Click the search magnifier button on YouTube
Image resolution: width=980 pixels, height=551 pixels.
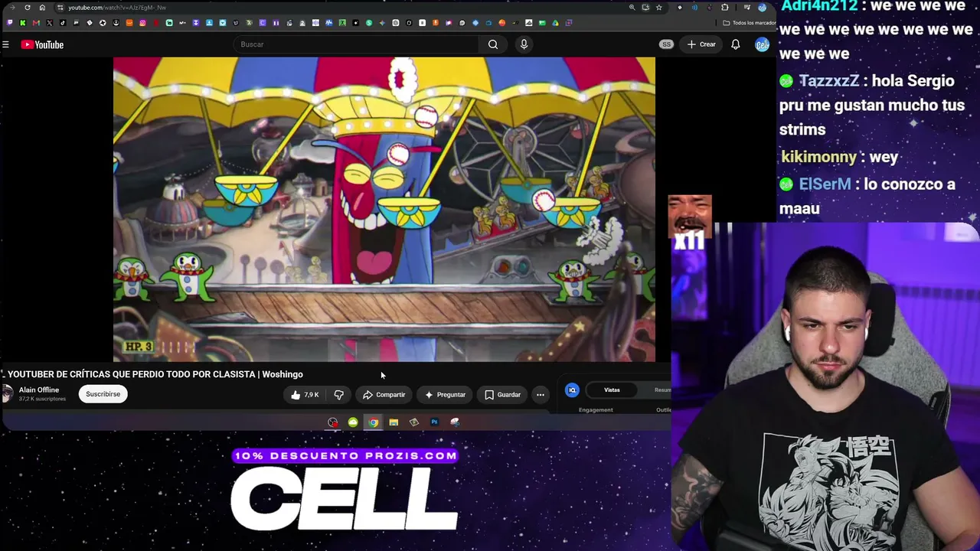pos(493,44)
